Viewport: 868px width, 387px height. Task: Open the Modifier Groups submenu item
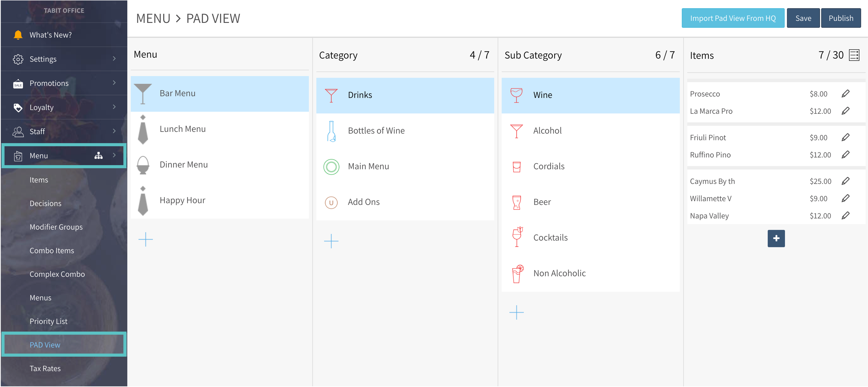coord(56,227)
